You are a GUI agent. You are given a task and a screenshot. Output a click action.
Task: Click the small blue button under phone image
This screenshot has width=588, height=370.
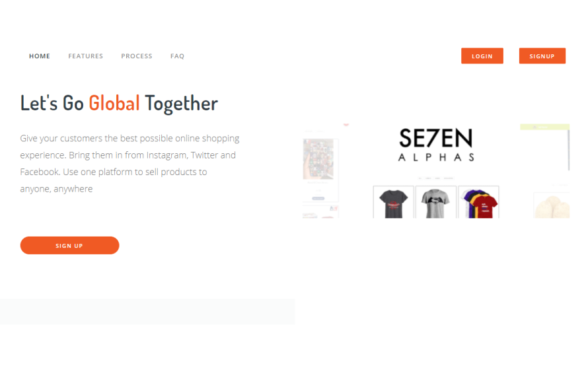(x=318, y=198)
